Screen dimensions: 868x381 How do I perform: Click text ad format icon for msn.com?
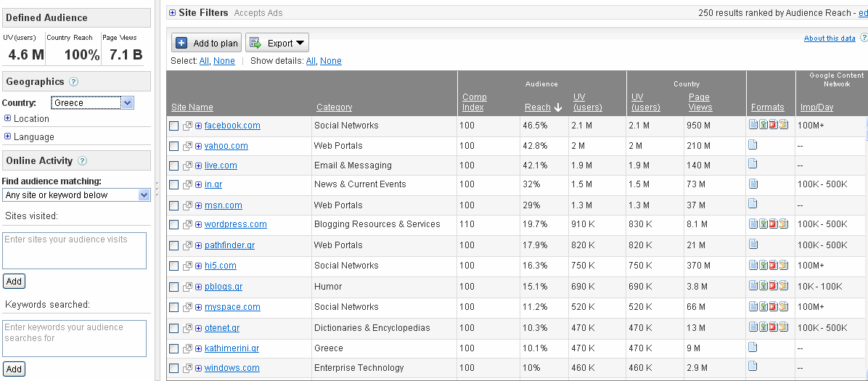[x=753, y=203]
